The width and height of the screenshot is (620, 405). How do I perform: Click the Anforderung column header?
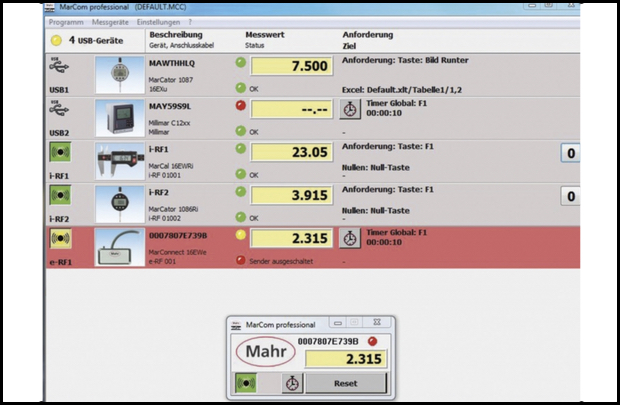[368, 35]
